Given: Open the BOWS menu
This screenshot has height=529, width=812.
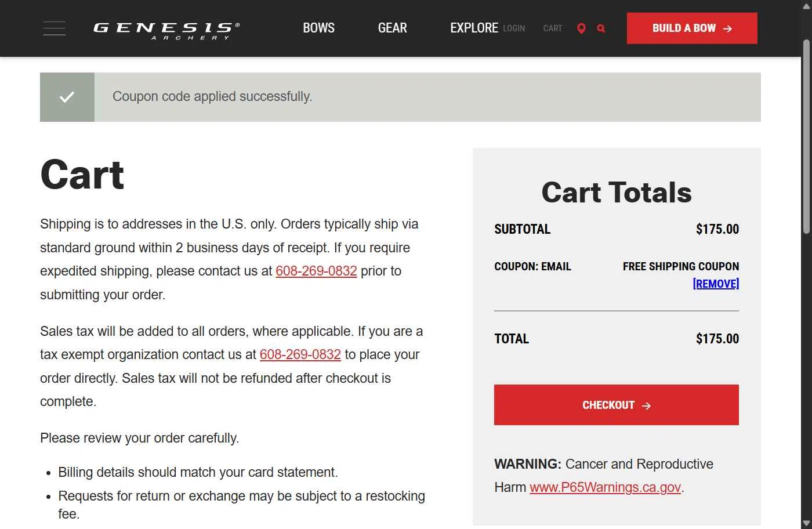Looking at the screenshot, I should pyautogui.click(x=318, y=28).
